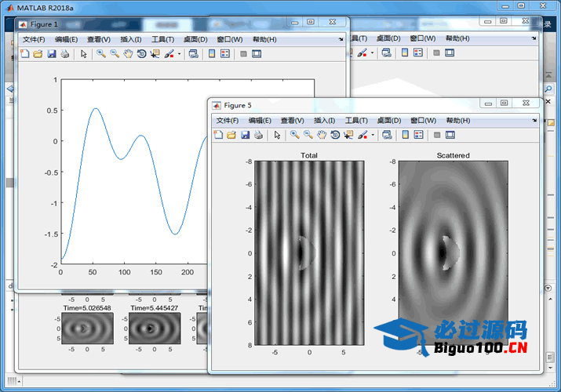The image size is (561, 392).
Task: Open the brush color dropdown in Figure 5
Action: (373, 135)
